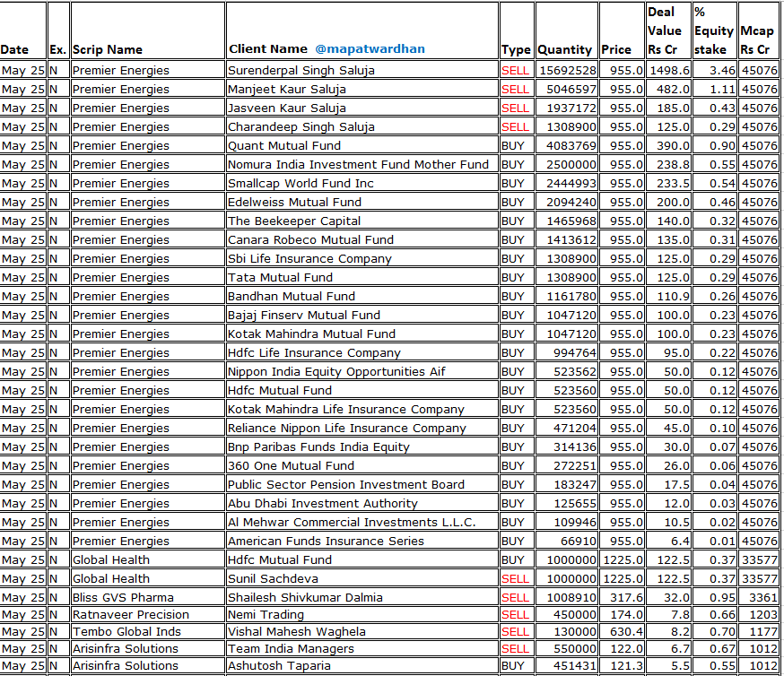Click deal value 238.8 cell
Screen dimensions: 784x676
pos(668,164)
